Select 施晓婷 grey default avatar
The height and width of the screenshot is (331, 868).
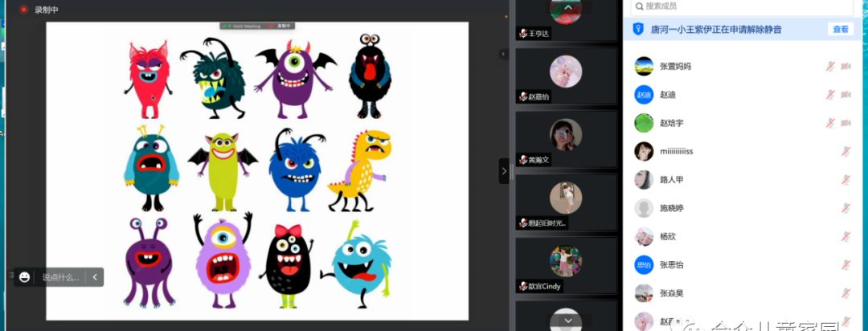[x=644, y=208]
